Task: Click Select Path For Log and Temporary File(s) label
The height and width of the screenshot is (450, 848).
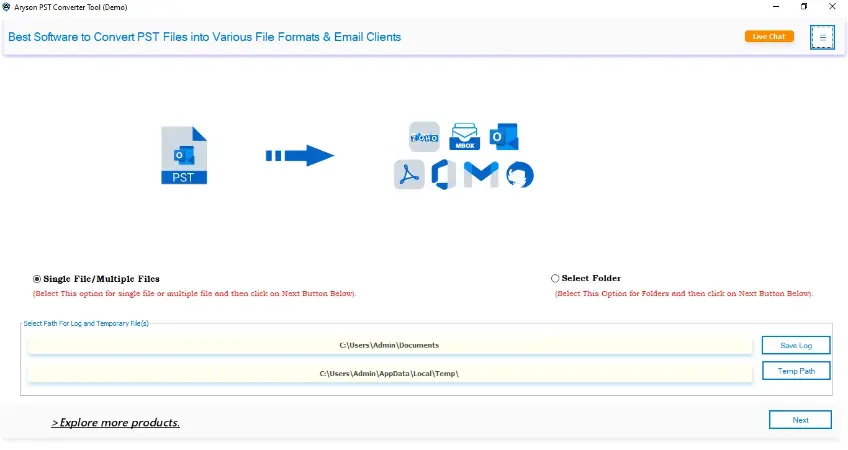Action: (x=86, y=323)
